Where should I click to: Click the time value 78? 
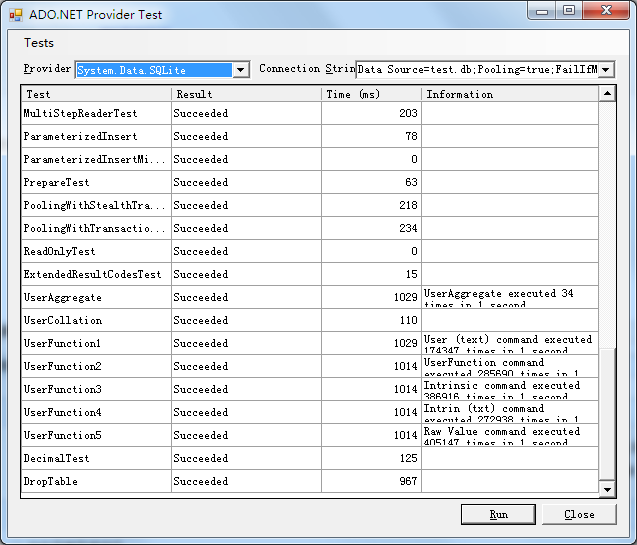click(x=412, y=136)
